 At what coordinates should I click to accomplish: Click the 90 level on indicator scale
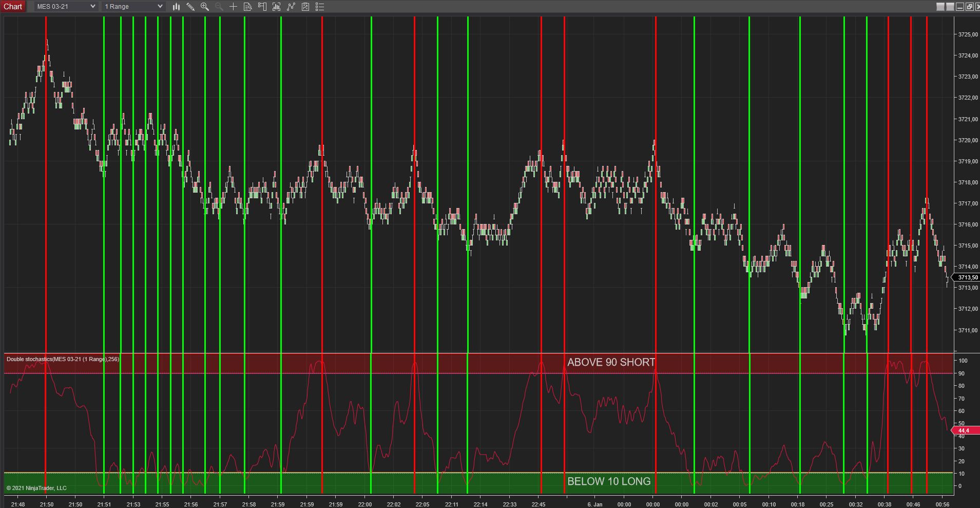click(962, 373)
